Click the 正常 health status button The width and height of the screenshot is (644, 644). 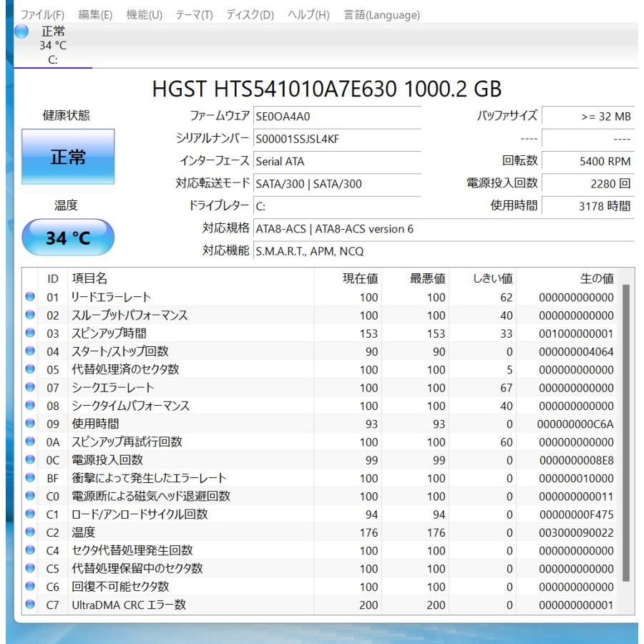68,157
